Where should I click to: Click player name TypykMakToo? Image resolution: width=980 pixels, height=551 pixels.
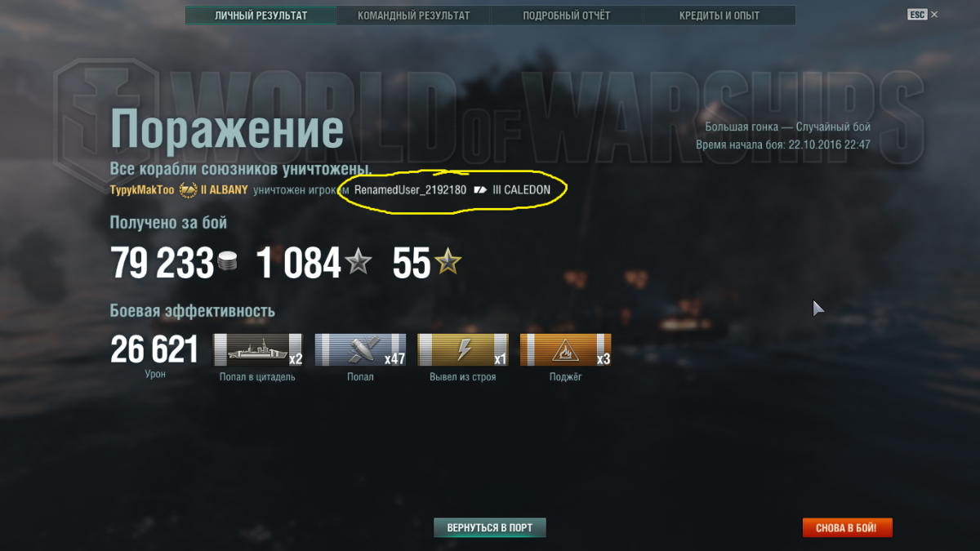click(142, 189)
